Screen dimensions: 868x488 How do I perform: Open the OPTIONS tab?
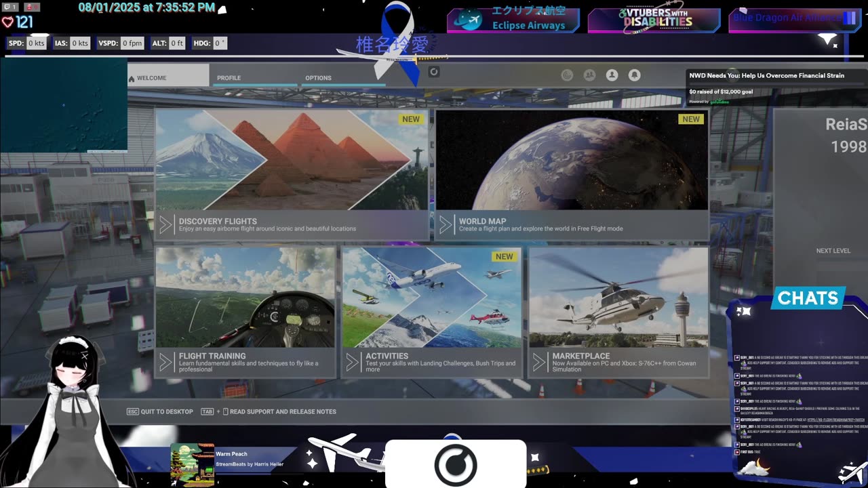[x=342, y=76]
